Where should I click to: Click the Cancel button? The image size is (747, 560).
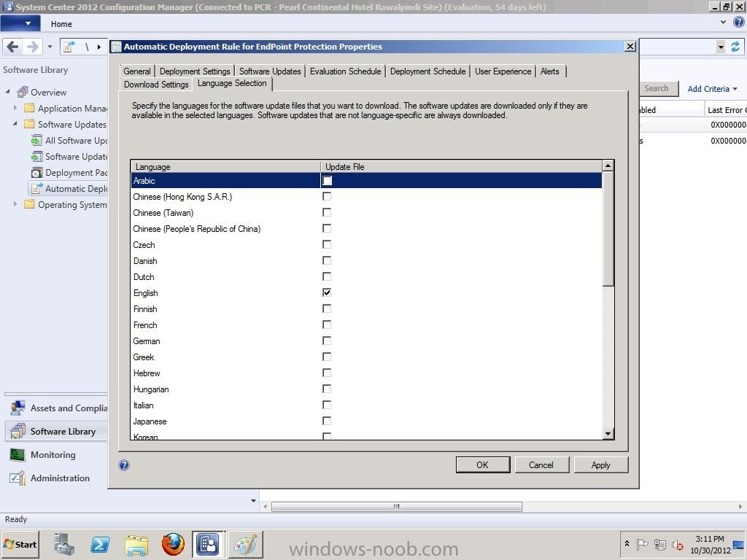tap(541, 464)
